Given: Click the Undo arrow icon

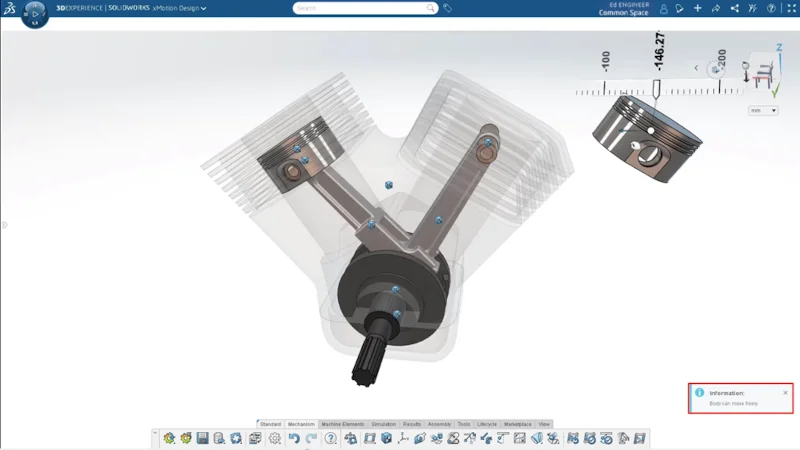Looking at the screenshot, I should [294, 438].
